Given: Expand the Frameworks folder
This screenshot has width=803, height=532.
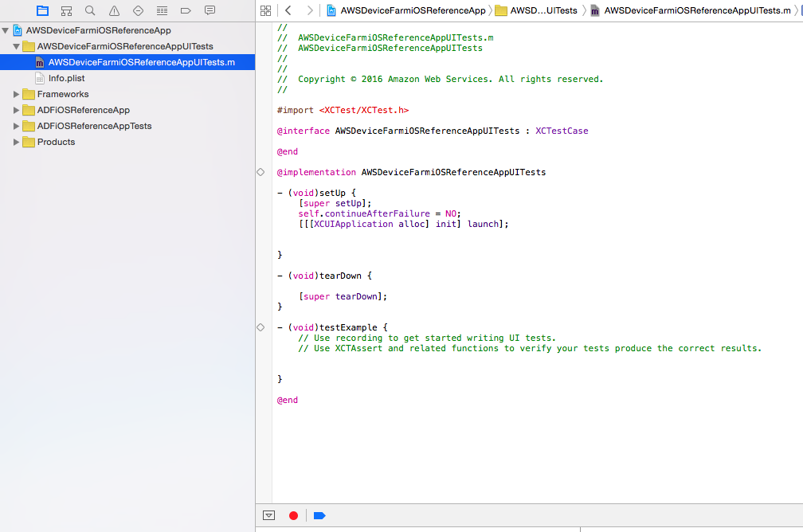Looking at the screenshot, I should coord(17,94).
